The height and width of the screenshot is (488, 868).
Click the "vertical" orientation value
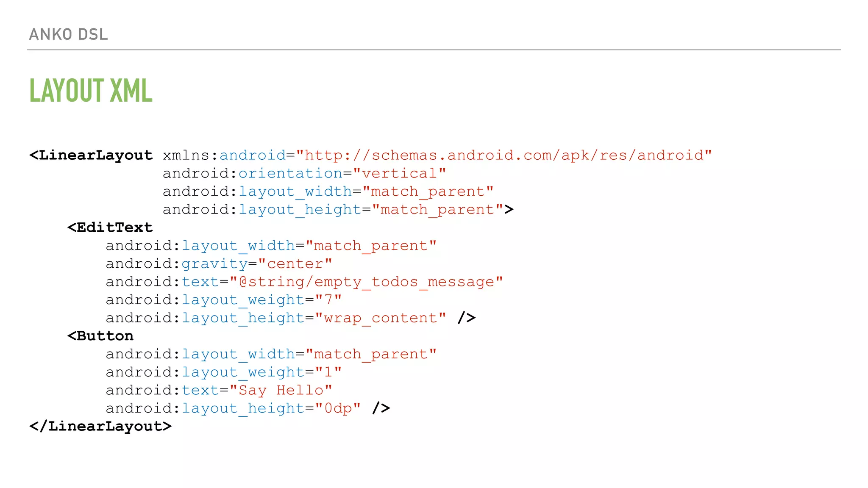399,174
